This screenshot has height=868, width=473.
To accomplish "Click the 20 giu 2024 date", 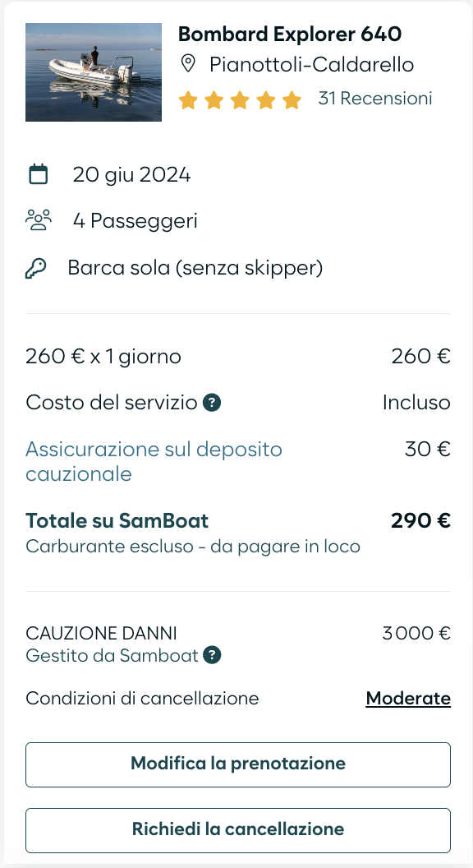I will click(x=131, y=175).
